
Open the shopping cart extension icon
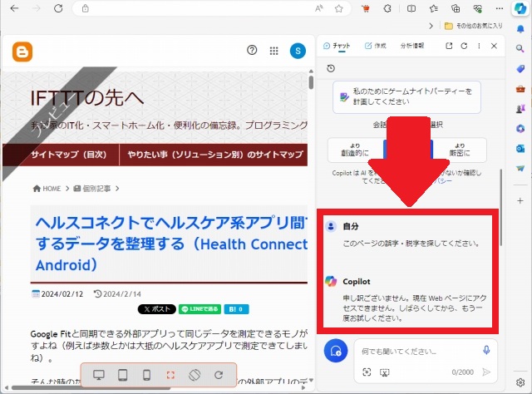click(x=366, y=9)
